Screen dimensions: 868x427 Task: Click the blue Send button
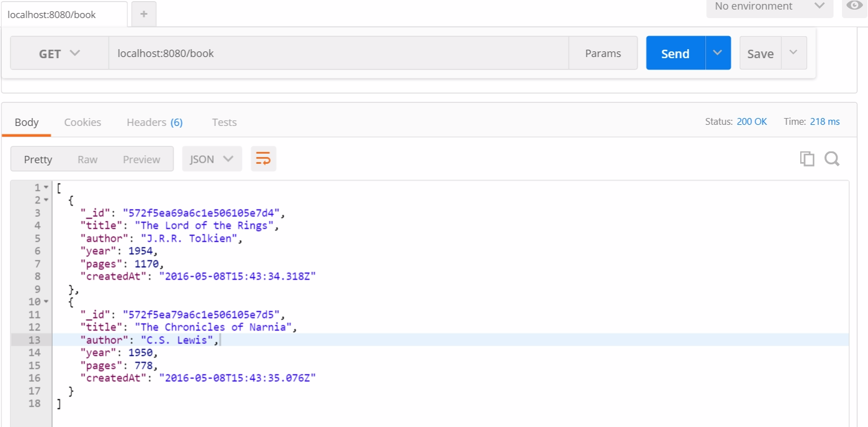point(675,54)
